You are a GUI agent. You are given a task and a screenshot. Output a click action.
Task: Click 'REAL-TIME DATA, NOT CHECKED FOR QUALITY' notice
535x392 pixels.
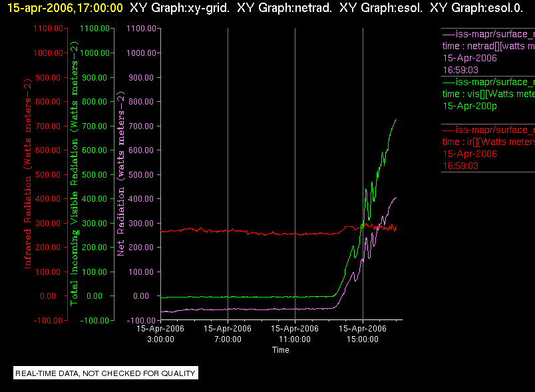click(x=105, y=373)
